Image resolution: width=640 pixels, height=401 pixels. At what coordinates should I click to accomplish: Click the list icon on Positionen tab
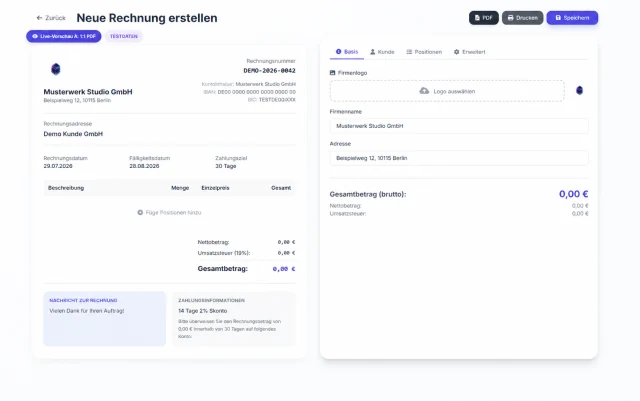click(409, 52)
